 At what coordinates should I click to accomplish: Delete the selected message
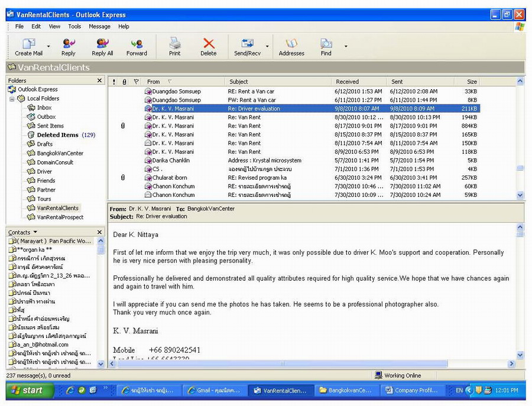[x=208, y=47]
